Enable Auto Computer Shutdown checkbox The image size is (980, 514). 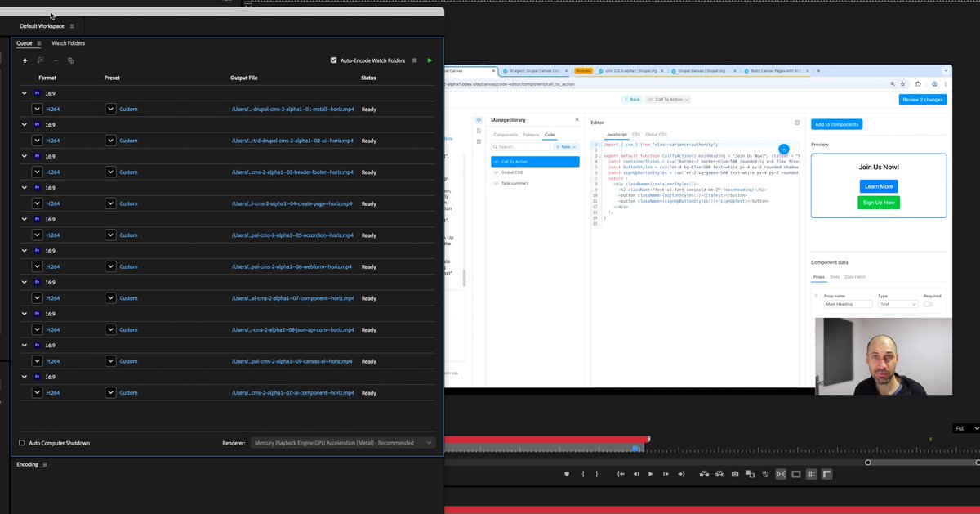22,443
